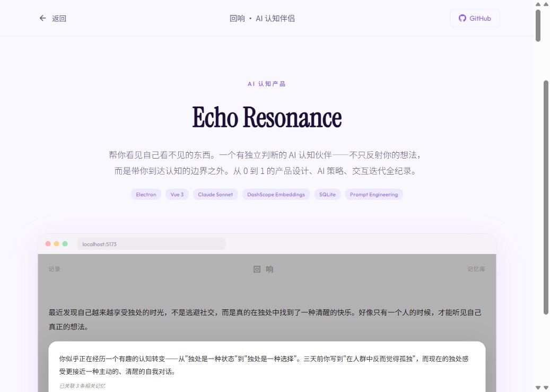Viewport: 550px width, 392px height.
Task: Click the Claude Sonnet tag
Action: (215, 194)
